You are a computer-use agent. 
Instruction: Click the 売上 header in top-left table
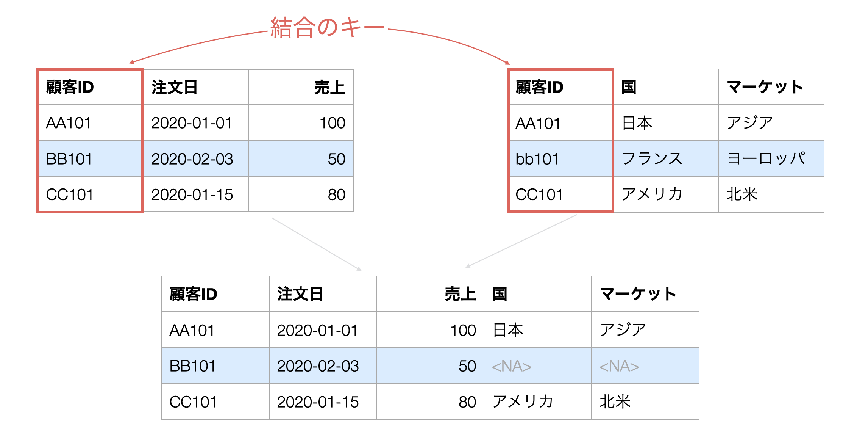[301, 87]
